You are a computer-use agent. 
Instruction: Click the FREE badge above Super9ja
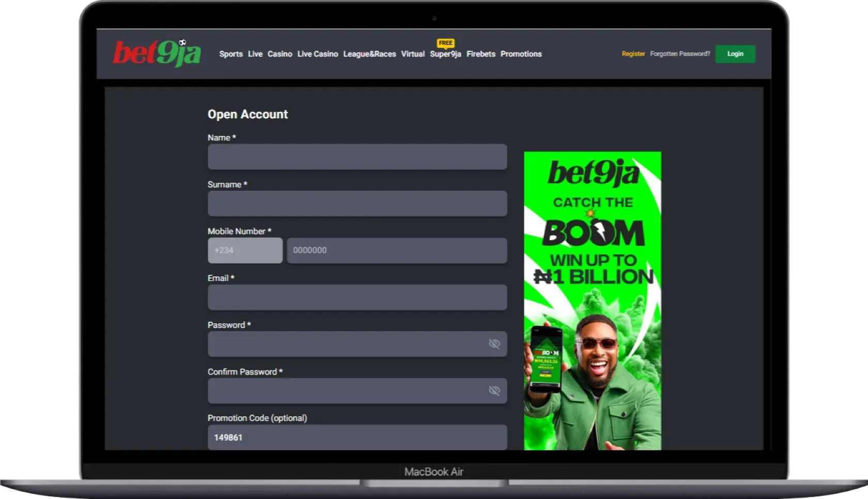tap(445, 43)
